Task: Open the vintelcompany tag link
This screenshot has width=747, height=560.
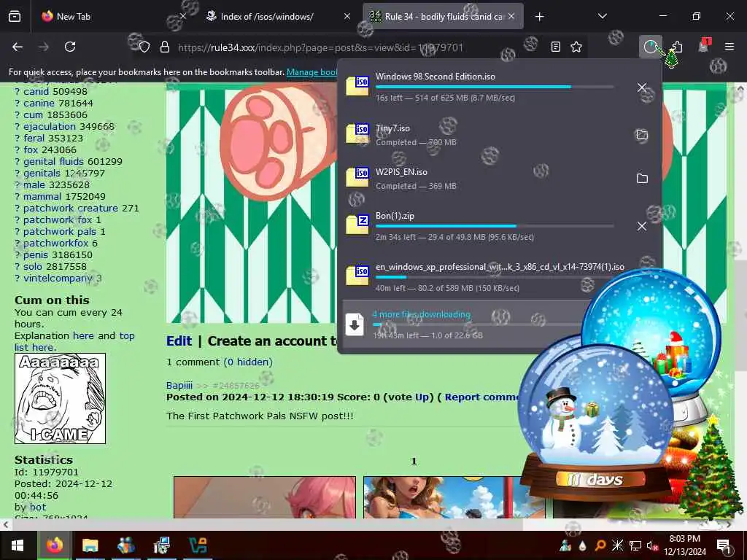Action: [58, 278]
